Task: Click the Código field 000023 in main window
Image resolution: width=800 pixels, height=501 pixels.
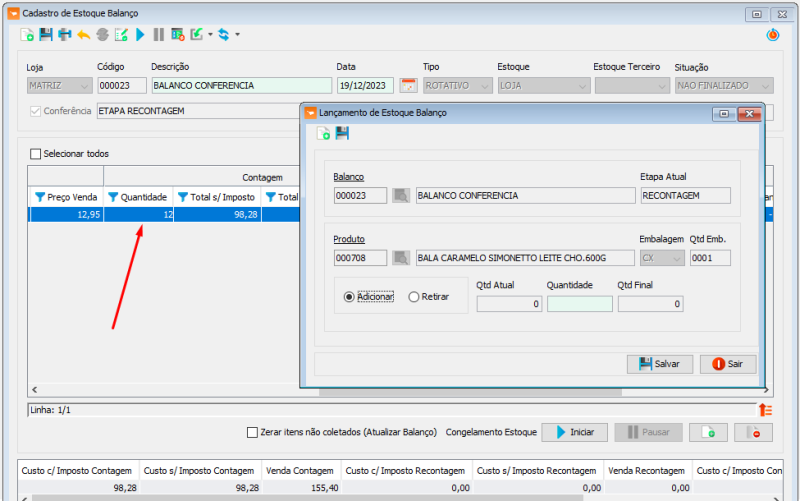Action: point(122,85)
